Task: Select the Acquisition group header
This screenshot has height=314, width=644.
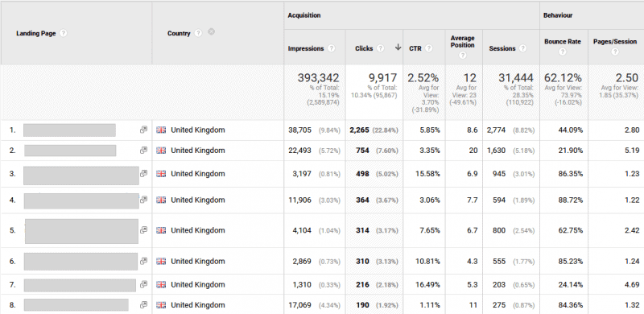Action: click(x=304, y=15)
